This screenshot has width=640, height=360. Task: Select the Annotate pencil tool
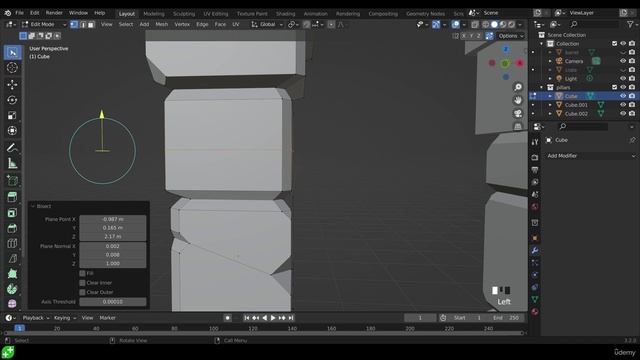pos(12,148)
